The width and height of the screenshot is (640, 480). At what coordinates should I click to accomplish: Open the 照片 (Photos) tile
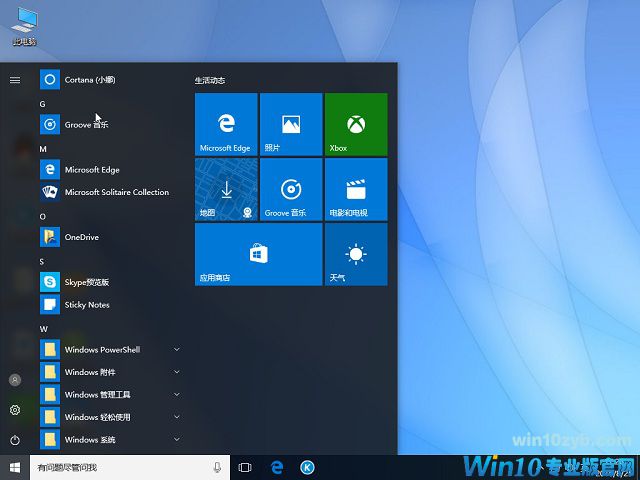point(290,124)
